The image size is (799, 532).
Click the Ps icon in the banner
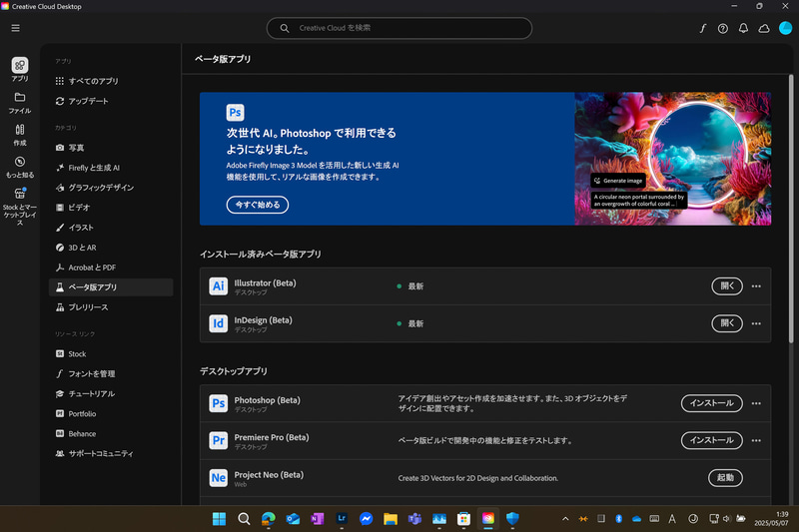[235, 112]
